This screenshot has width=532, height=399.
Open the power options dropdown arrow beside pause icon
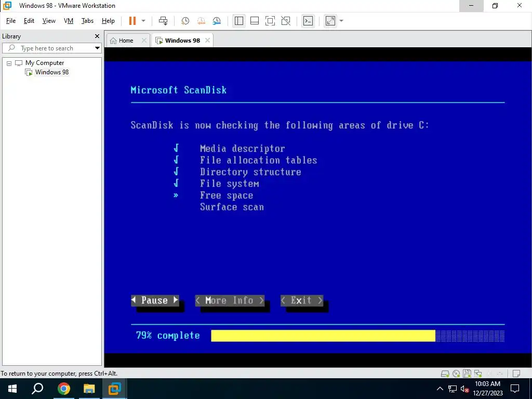tap(143, 21)
